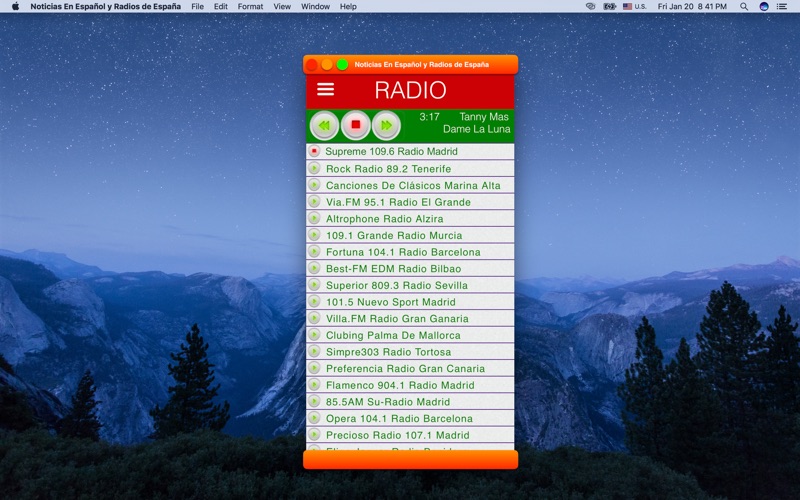800x500 pixels.
Task: Start Via.FM 95.1 Radio El Grande play icon
Action: tap(314, 202)
